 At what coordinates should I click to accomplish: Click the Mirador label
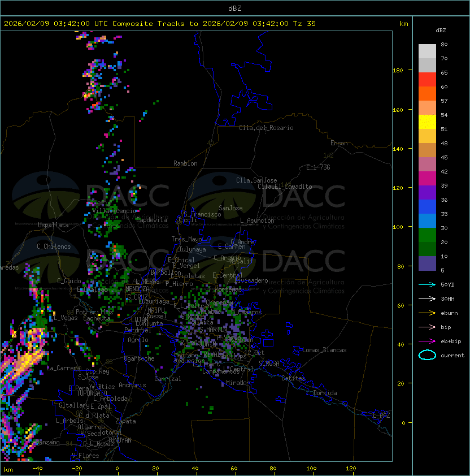[238, 383]
